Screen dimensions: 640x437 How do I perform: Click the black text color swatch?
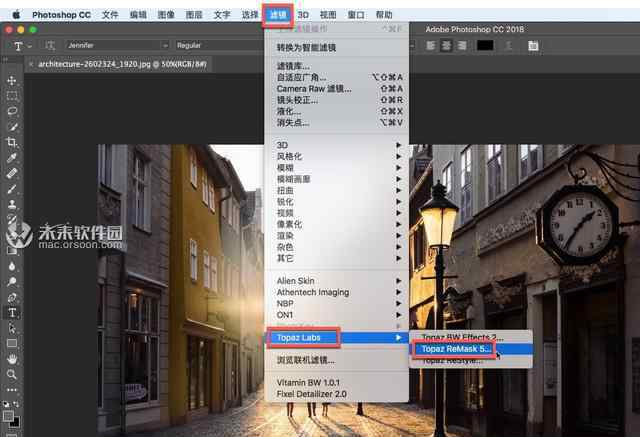click(x=485, y=45)
